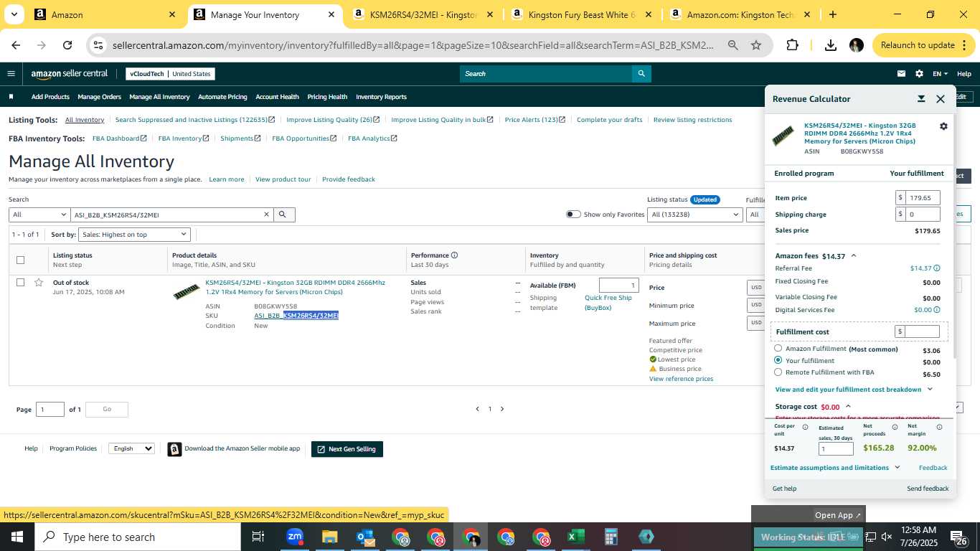Open Zoom from the taskbar
Screen dimensions: 980x551
294,537
